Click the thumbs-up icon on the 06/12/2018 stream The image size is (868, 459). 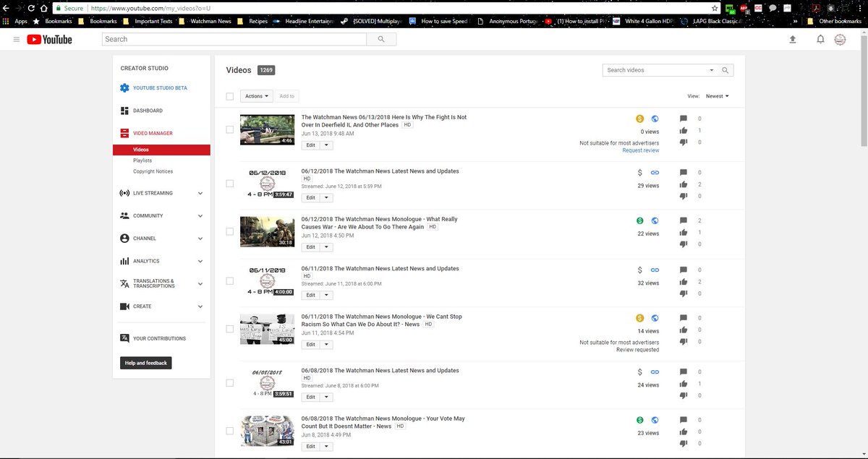tap(684, 184)
